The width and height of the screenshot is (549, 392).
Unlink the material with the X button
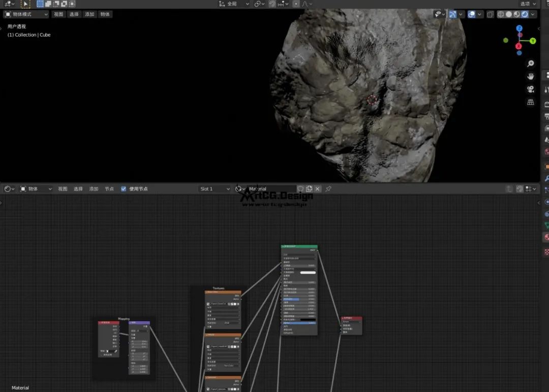point(318,189)
